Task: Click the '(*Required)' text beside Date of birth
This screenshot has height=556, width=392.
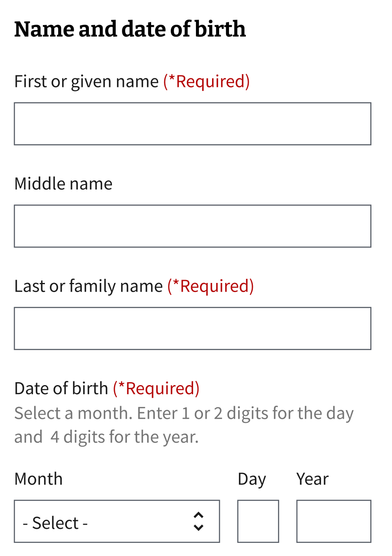Action: click(x=156, y=388)
